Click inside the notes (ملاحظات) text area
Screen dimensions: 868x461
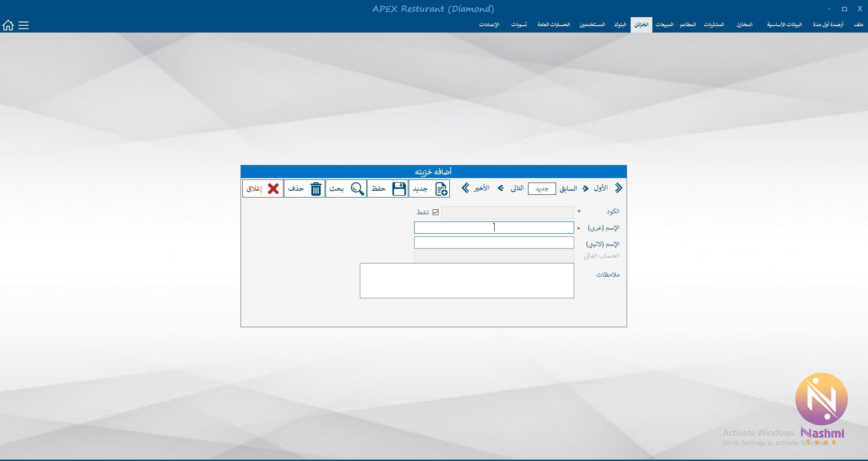click(467, 281)
